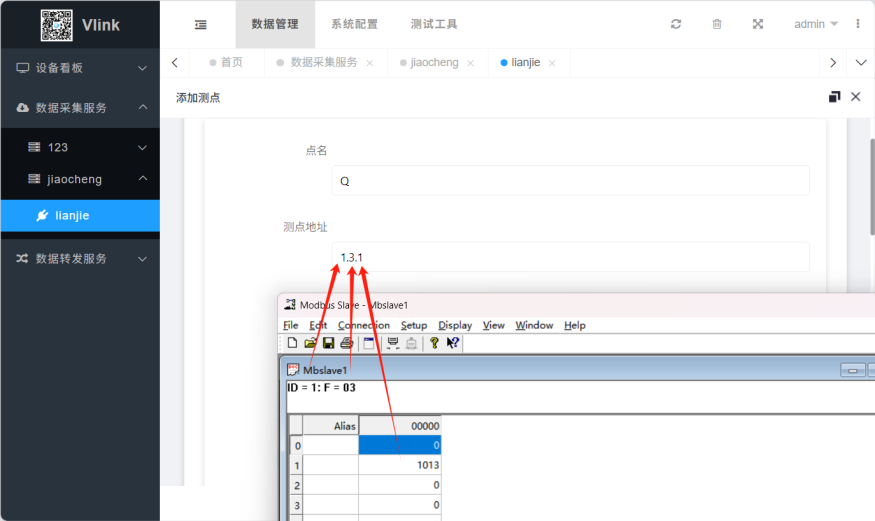
Task: Click row header 2 in Mbslave1
Action: [296, 485]
